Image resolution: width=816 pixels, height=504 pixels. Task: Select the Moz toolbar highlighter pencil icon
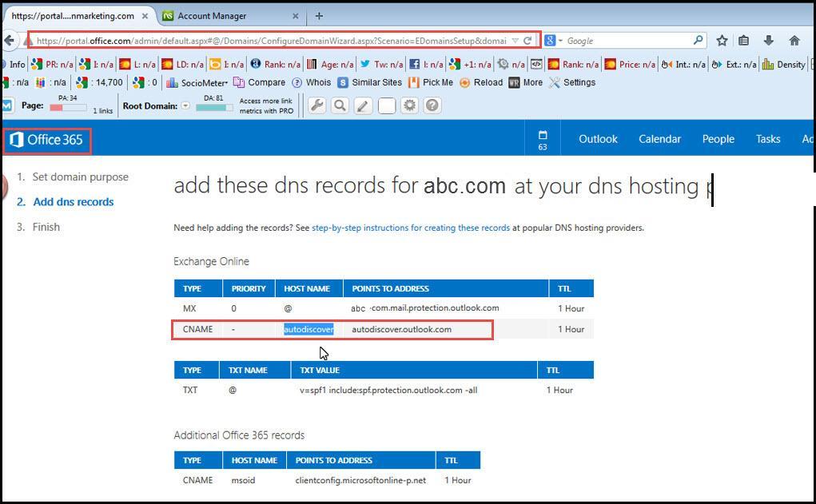(364, 105)
